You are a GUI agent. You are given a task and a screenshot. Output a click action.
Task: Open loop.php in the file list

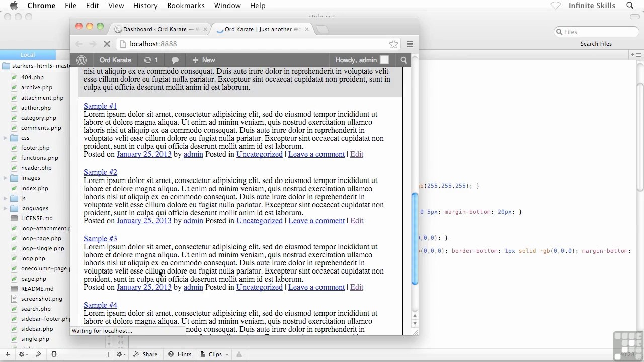tap(33, 258)
